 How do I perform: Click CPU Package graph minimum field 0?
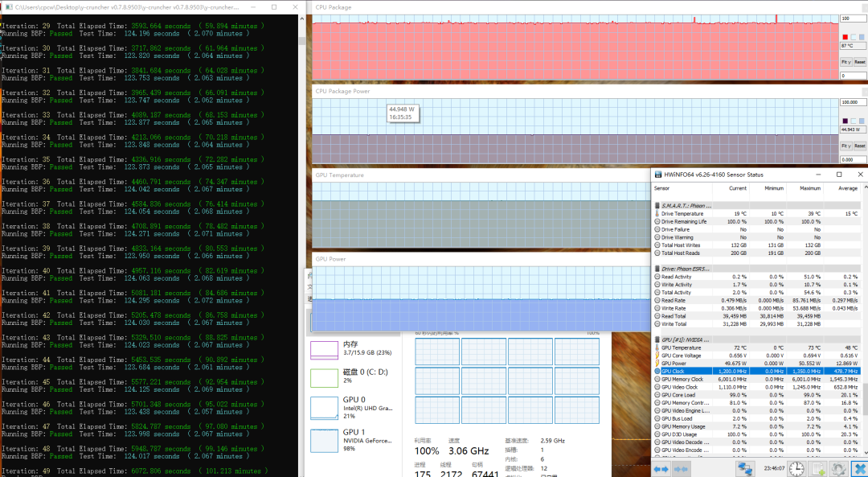(853, 76)
